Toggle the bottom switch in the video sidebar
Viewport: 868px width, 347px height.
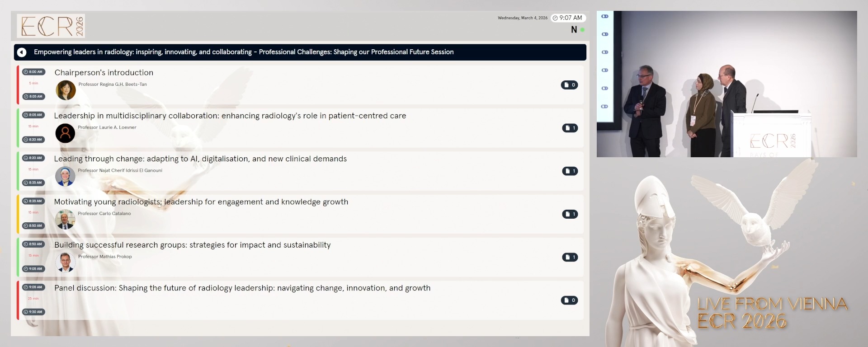605,106
